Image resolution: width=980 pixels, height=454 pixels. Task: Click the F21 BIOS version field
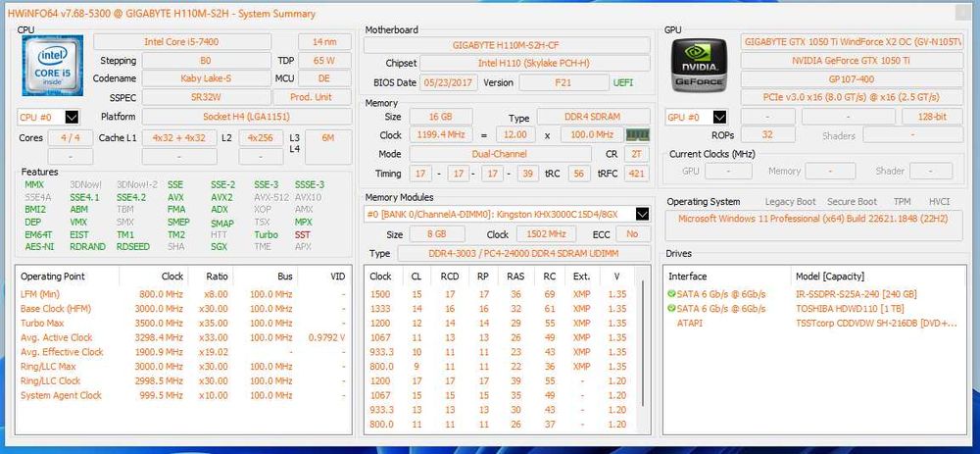point(563,82)
